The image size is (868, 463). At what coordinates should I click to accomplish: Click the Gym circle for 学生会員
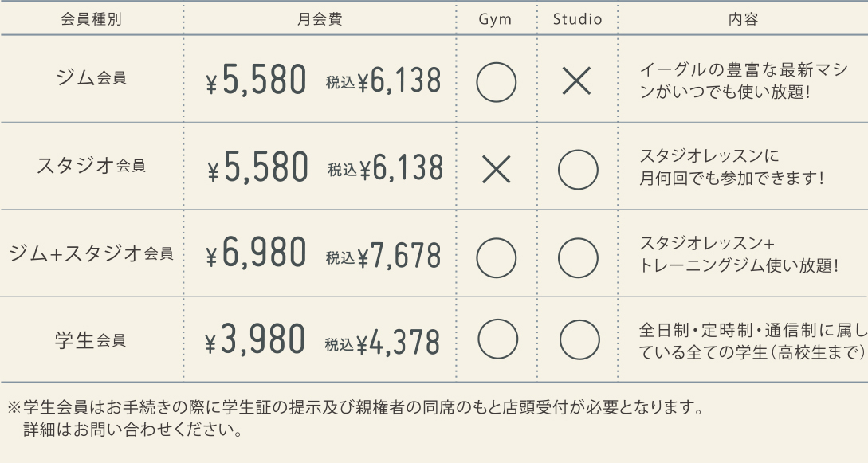[496, 340]
